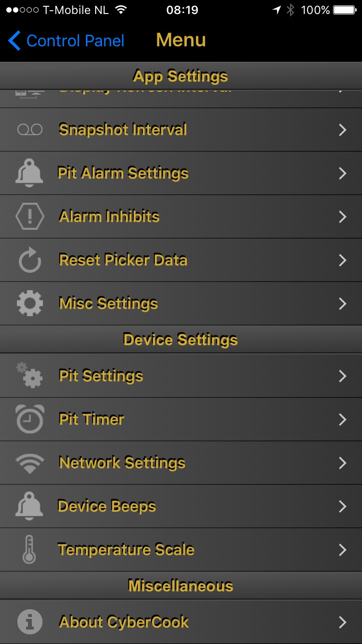Expand Network Settings using its chevron
Viewport: 362px width, 644px height.
coord(343,463)
